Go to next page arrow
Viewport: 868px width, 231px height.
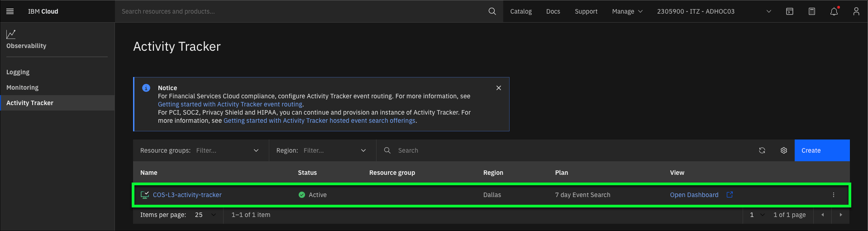(841, 215)
